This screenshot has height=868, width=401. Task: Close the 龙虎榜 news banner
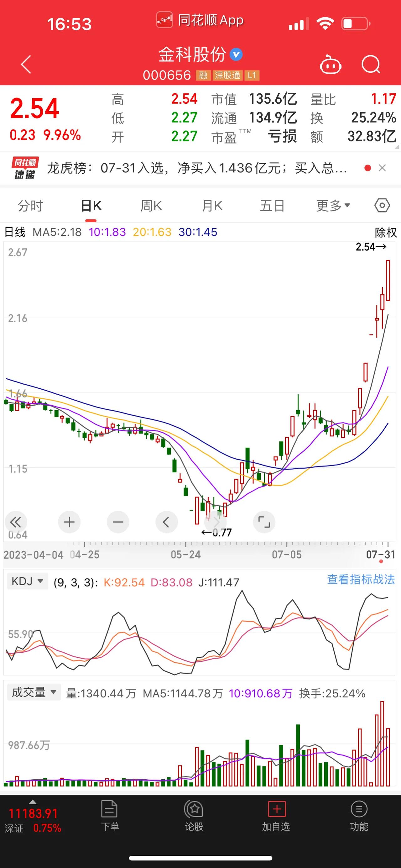pyautogui.click(x=382, y=168)
